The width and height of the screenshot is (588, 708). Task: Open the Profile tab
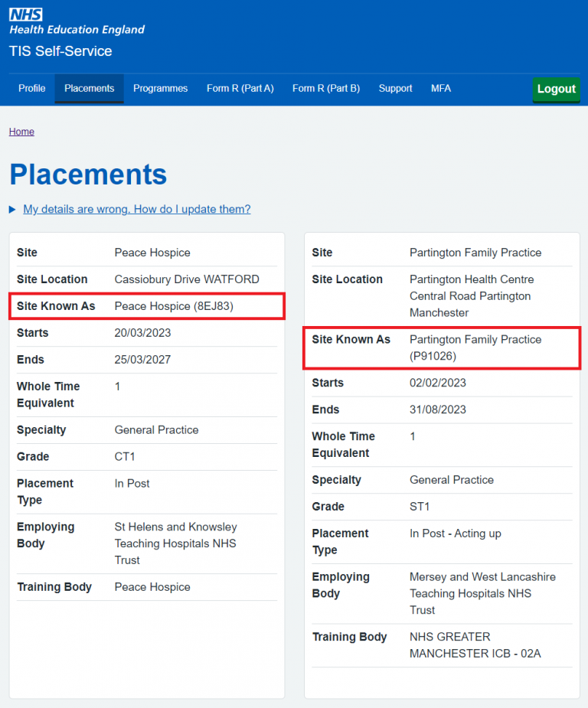(x=31, y=88)
